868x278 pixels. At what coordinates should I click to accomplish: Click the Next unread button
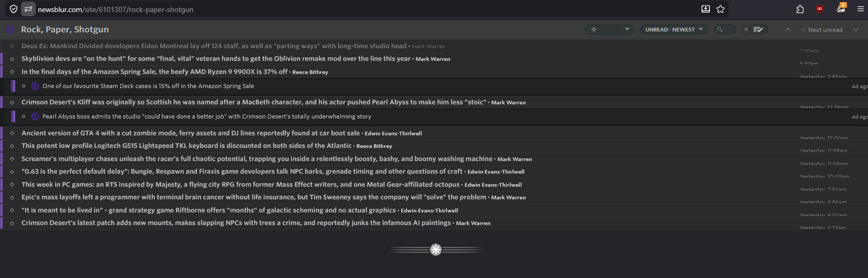click(822, 30)
